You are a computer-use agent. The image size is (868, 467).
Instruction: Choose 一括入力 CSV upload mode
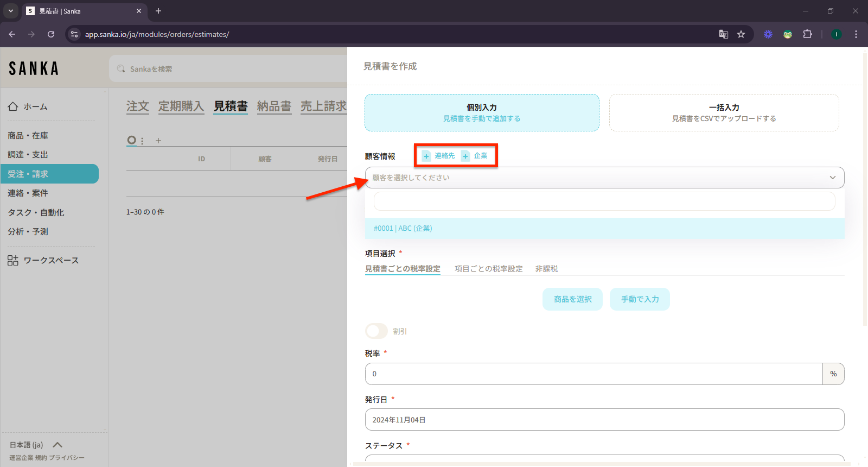[724, 113]
